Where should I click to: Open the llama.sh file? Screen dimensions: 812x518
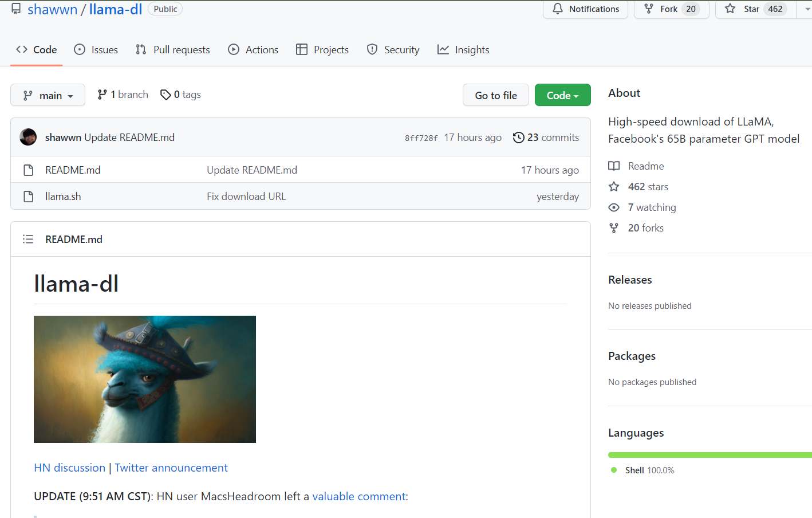click(63, 197)
